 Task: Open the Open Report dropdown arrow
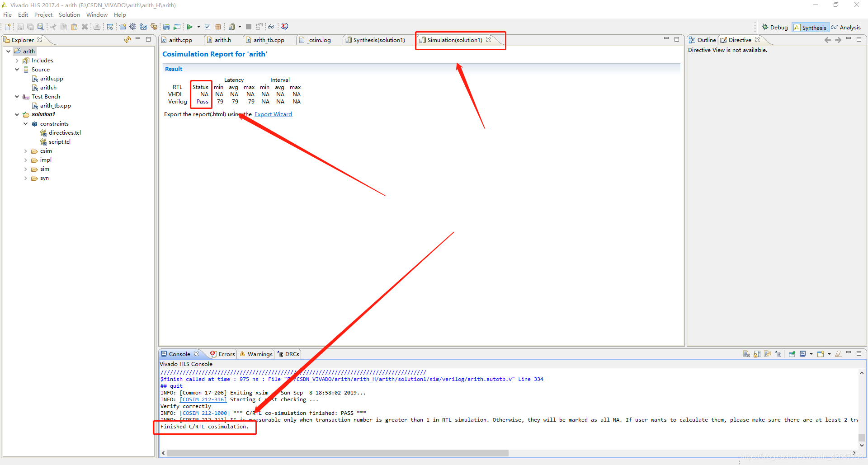[240, 27]
